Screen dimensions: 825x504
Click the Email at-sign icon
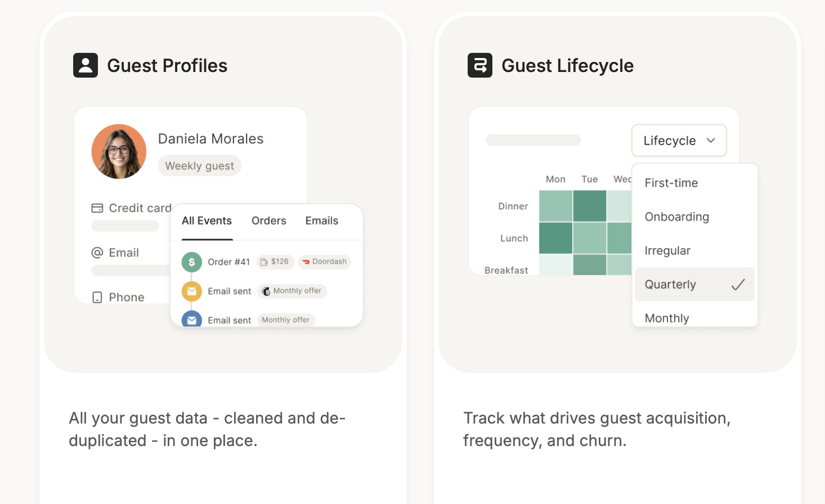[x=97, y=253]
